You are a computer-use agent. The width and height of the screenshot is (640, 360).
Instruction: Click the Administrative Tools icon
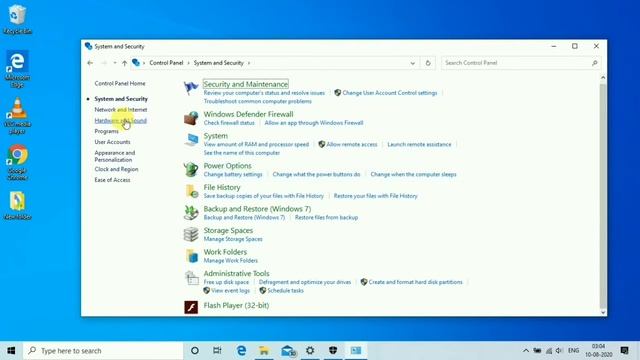pos(191,278)
